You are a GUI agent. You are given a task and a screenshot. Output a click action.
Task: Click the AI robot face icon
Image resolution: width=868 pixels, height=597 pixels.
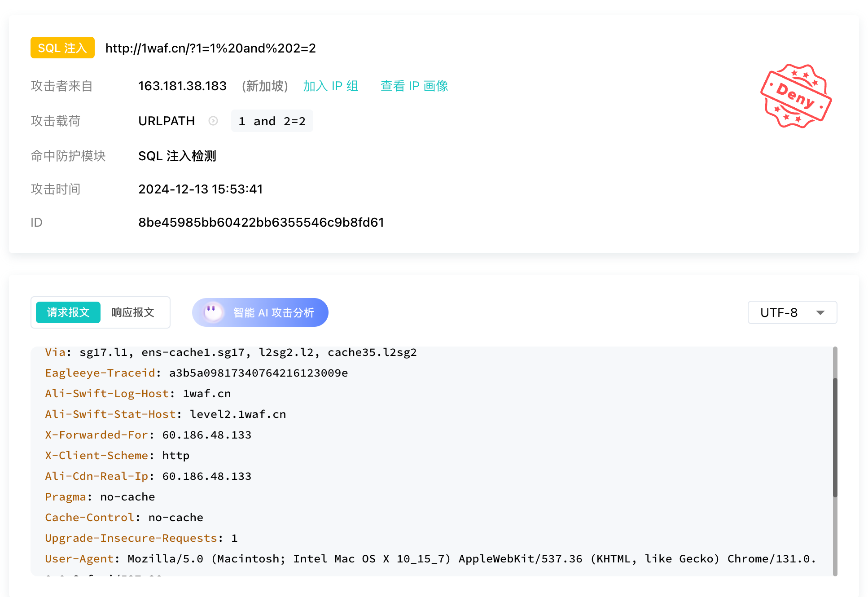[213, 312]
